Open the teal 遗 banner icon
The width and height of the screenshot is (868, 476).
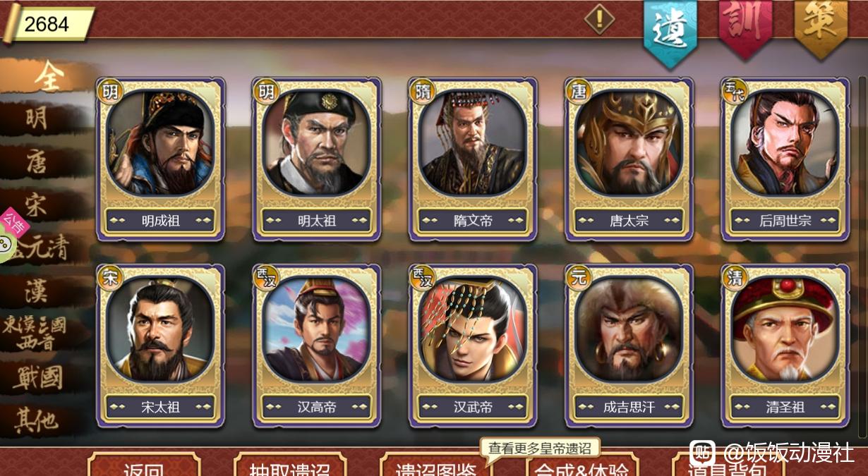pos(670,30)
